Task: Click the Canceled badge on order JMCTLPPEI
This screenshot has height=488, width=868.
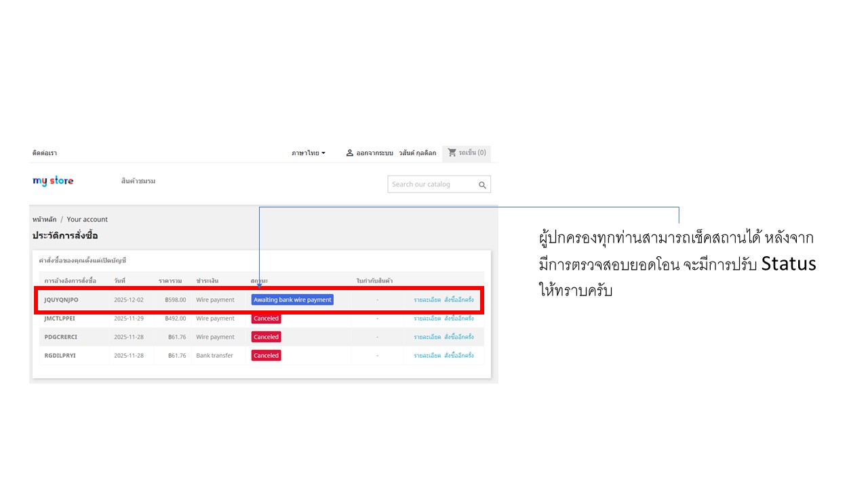Action: coord(266,319)
